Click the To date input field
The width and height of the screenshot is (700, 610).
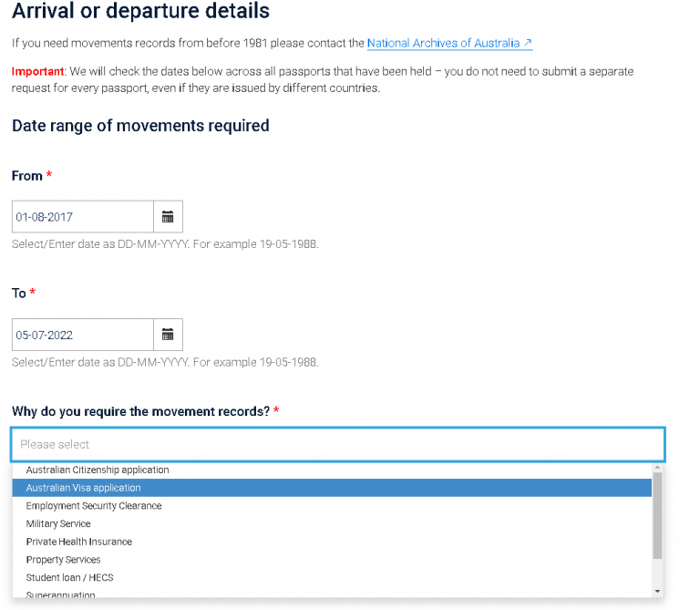83,335
